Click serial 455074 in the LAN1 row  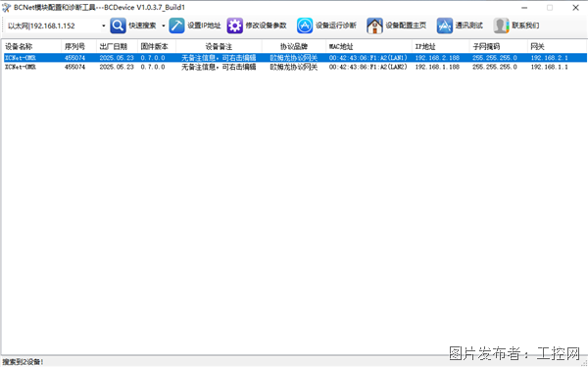click(75, 58)
